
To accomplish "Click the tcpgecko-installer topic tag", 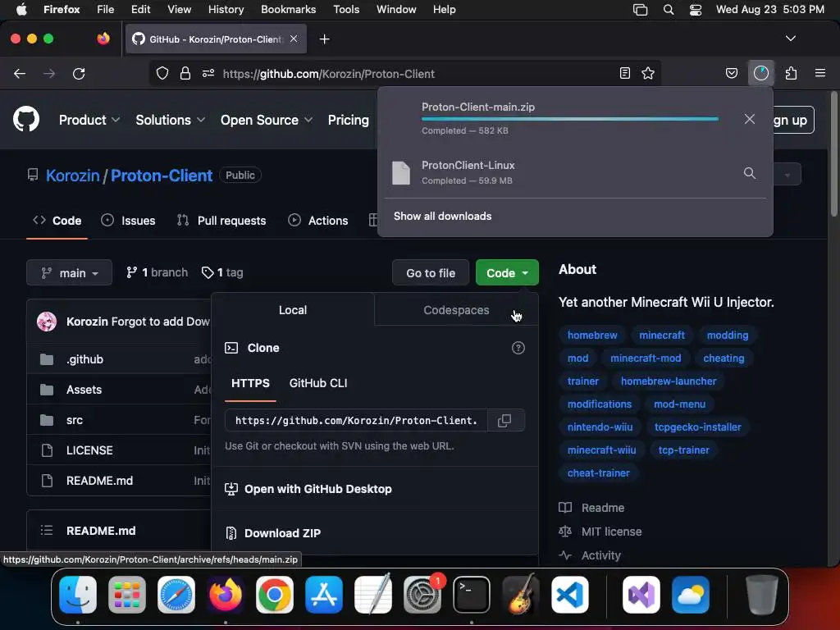I will 698,427.
